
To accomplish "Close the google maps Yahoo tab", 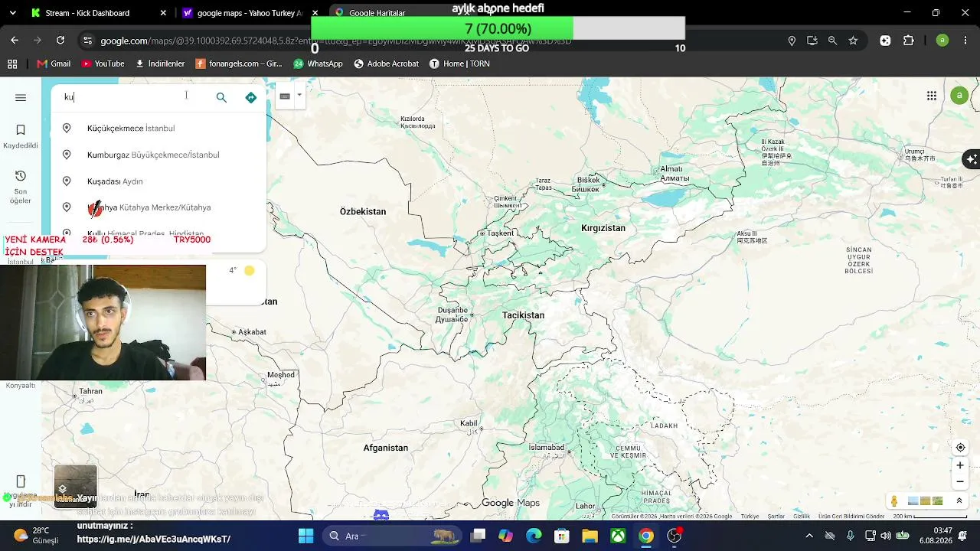I will [x=315, y=13].
